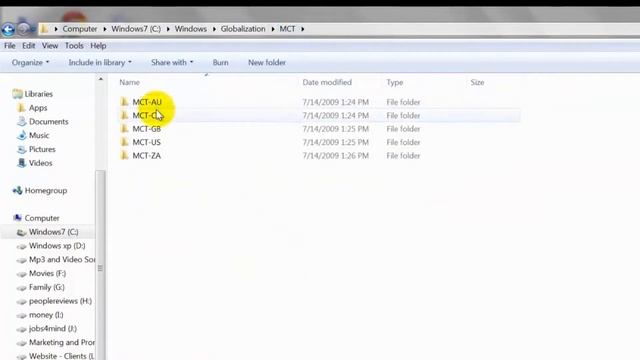The image size is (640, 360).
Task: Click the Marketing and Prom drive icon
Action: tap(22, 343)
